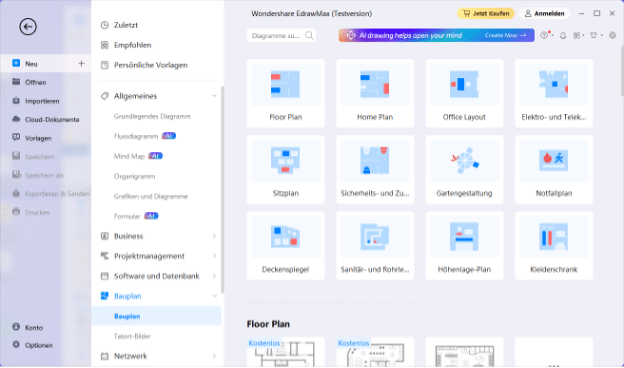The height and width of the screenshot is (368, 624).
Task: Open the second Kostenlos floor plan template
Action: [x=375, y=352]
